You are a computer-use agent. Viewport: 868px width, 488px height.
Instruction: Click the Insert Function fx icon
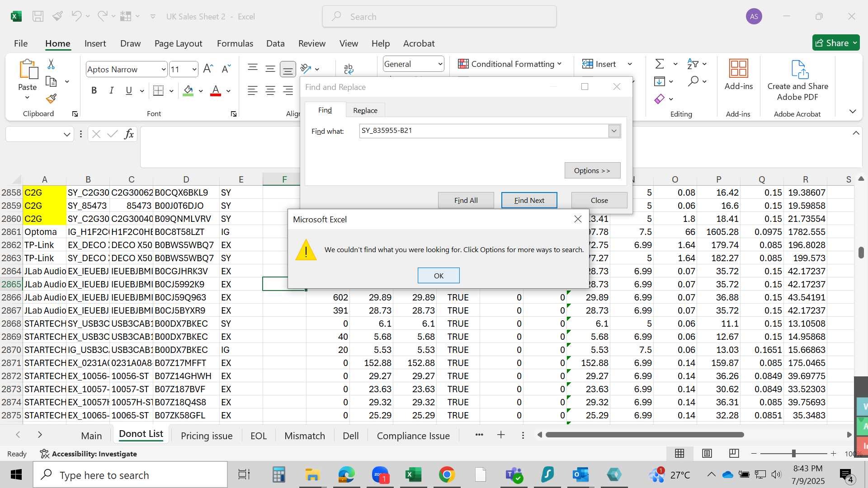coord(129,134)
